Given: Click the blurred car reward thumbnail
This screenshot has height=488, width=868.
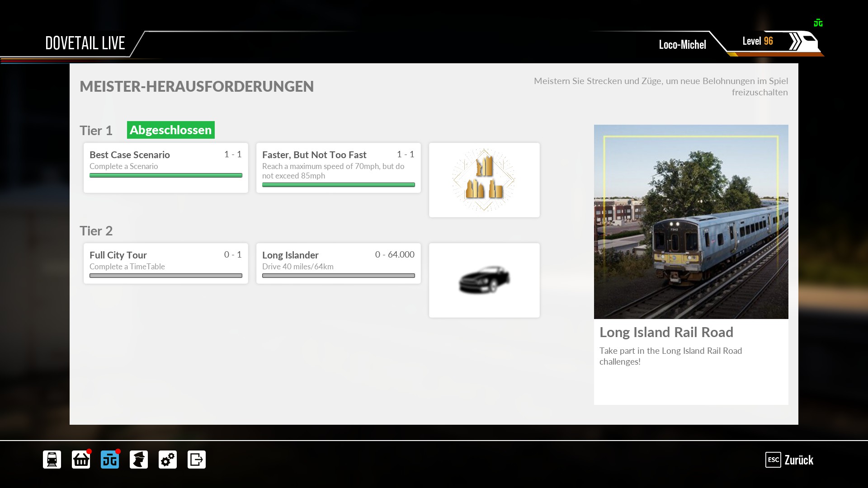Looking at the screenshot, I should pyautogui.click(x=484, y=280).
